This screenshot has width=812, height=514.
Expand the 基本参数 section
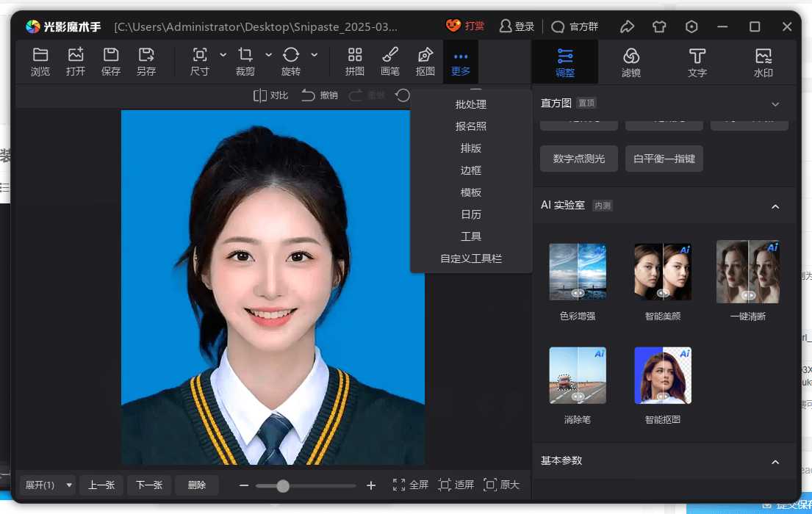775,461
